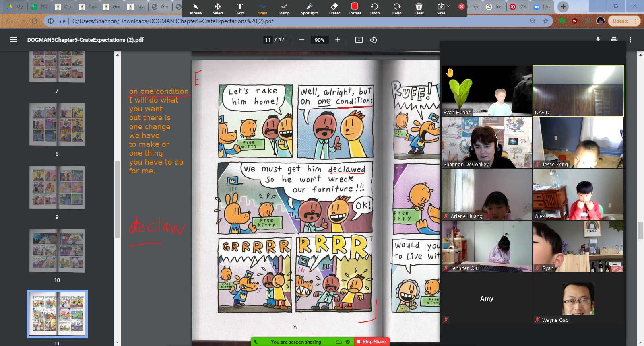Stop sharing the screen
This screenshot has height=346, width=644.
coord(372,342)
